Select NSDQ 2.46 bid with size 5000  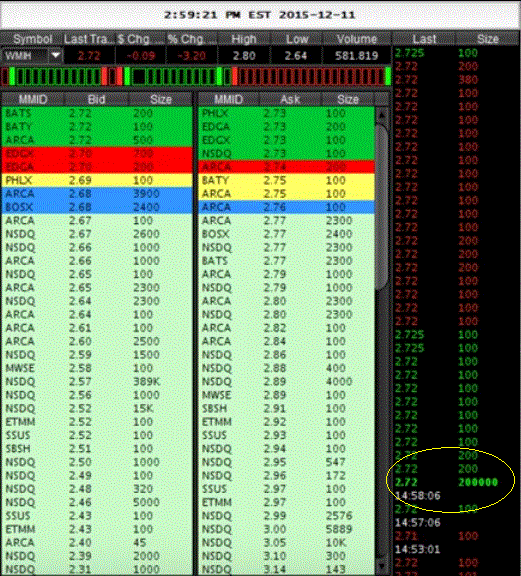point(97,502)
